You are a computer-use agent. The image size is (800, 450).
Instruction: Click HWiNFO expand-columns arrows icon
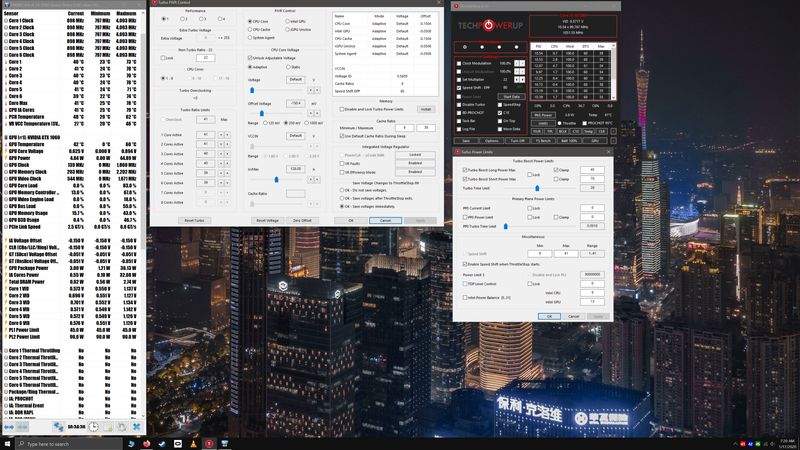(9, 427)
